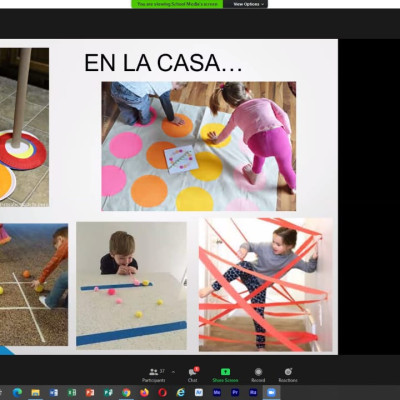
Task: Open the Opera browser taskbar icon
Action: [162, 393]
